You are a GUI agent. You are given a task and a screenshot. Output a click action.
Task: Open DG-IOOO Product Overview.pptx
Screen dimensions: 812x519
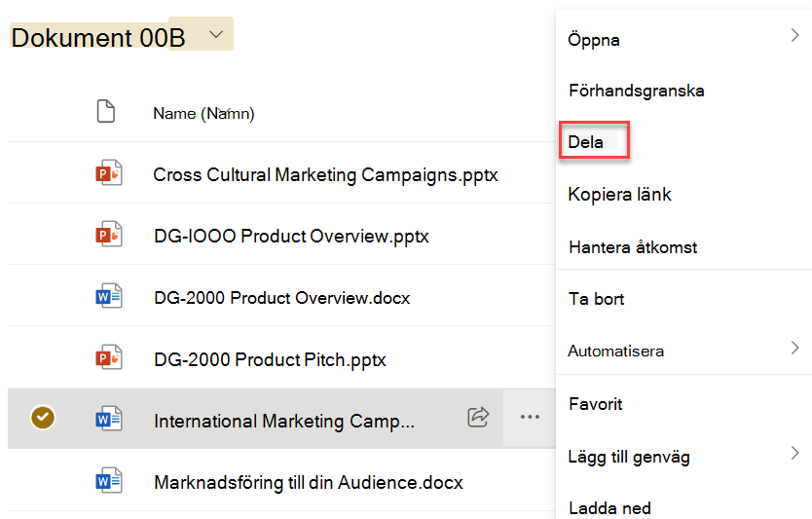pyautogui.click(x=291, y=237)
